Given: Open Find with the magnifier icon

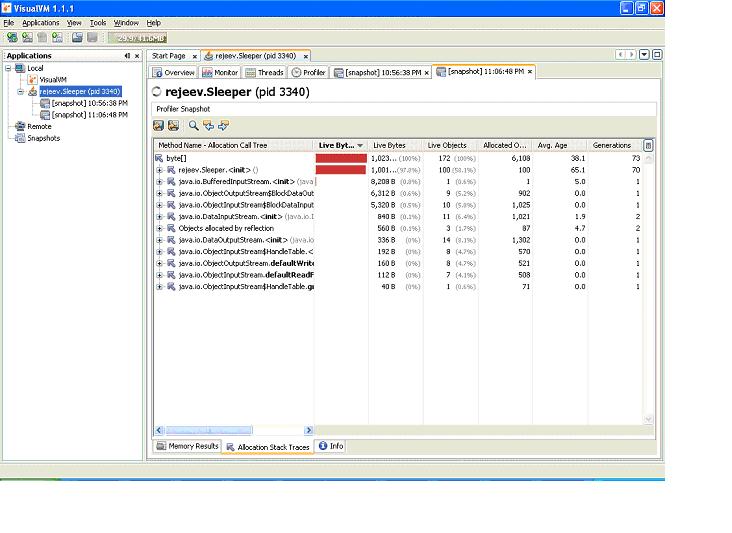Looking at the screenshot, I should coord(193,125).
